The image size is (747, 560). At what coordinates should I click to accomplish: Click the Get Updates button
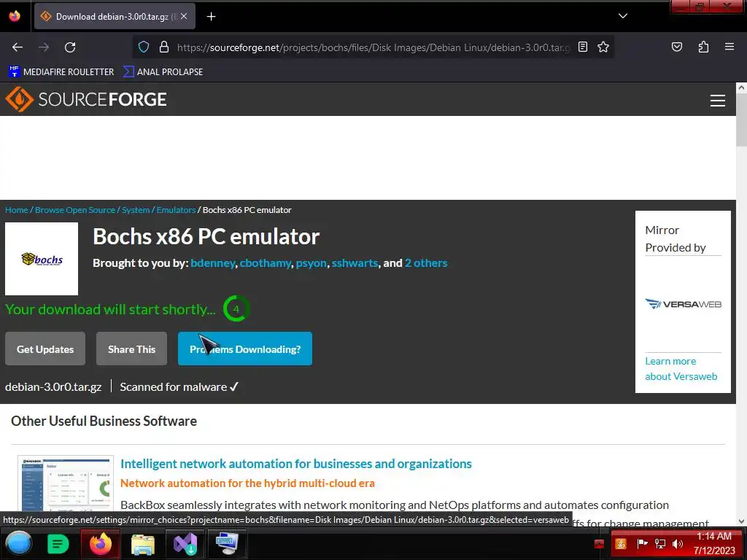(45, 349)
